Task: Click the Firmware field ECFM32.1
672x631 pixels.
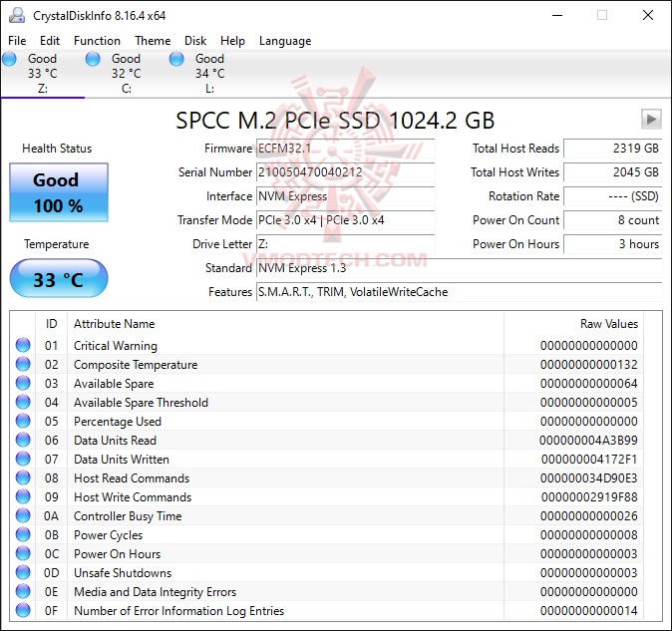Action: click(x=345, y=149)
